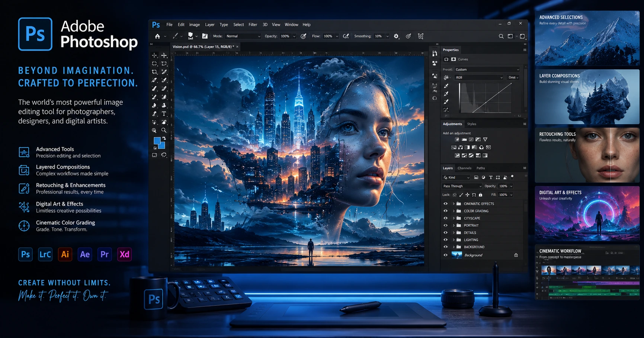Click the ADVANCED SELECTIONS card
The image size is (644, 338).
tap(587, 38)
